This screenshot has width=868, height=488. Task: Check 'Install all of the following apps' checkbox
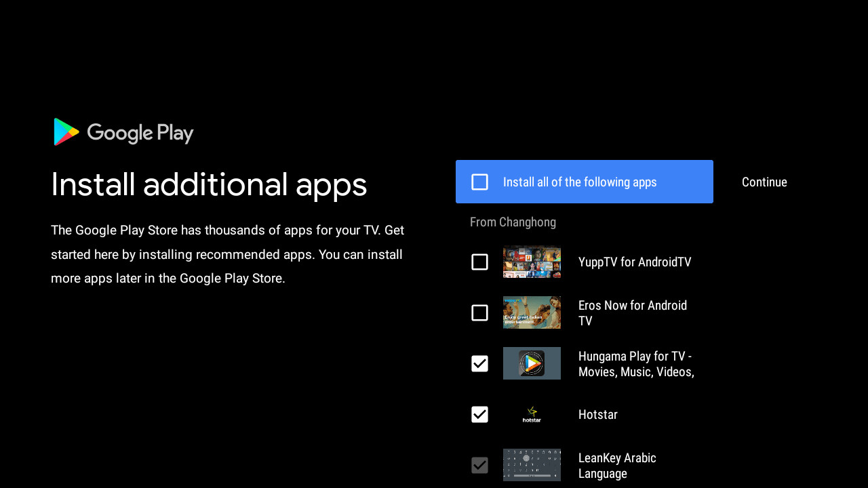479,182
